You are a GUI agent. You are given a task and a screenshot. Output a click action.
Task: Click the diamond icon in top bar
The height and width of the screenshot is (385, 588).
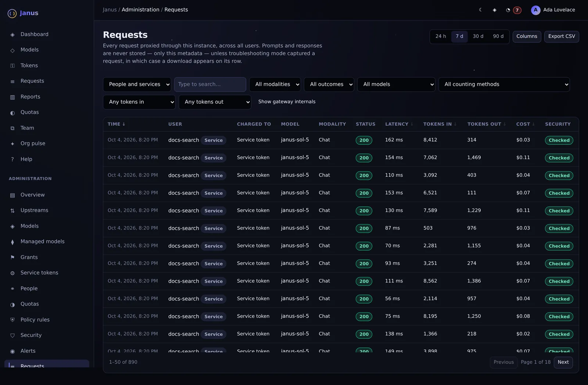click(x=494, y=10)
